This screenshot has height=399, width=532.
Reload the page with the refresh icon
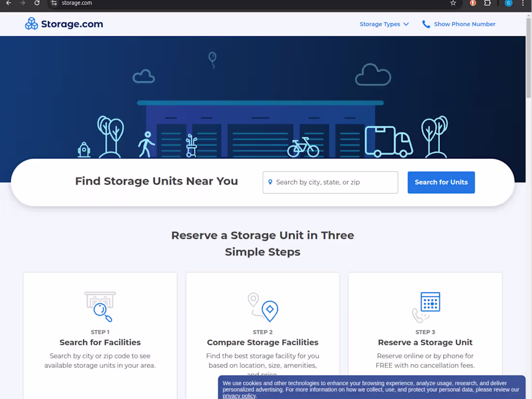click(37, 3)
